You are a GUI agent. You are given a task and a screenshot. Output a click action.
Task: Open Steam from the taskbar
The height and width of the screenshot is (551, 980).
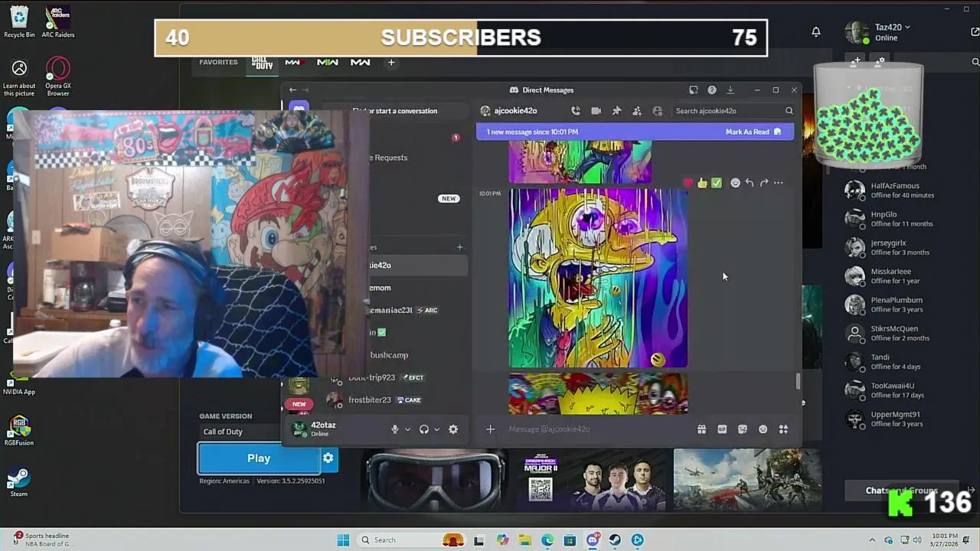point(615,540)
